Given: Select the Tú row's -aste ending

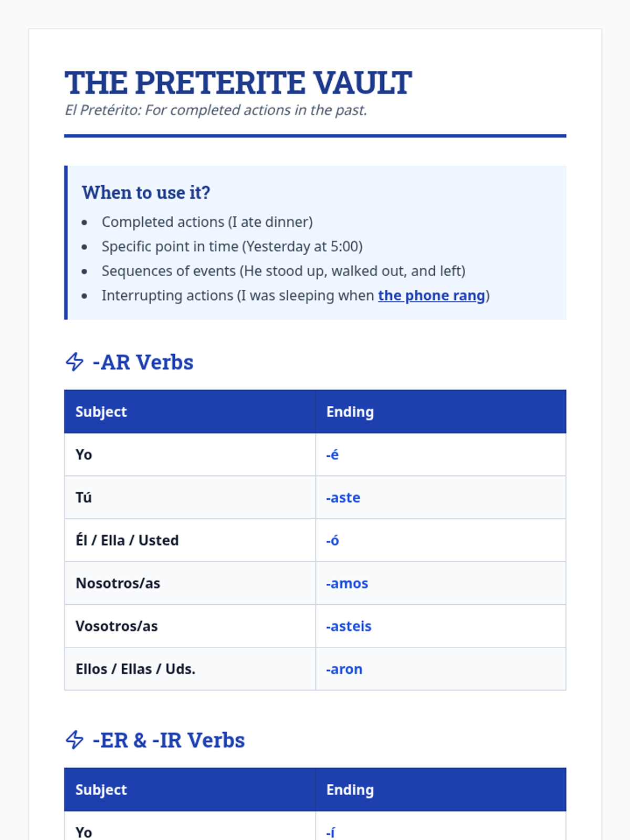Looking at the screenshot, I should point(343,498).
